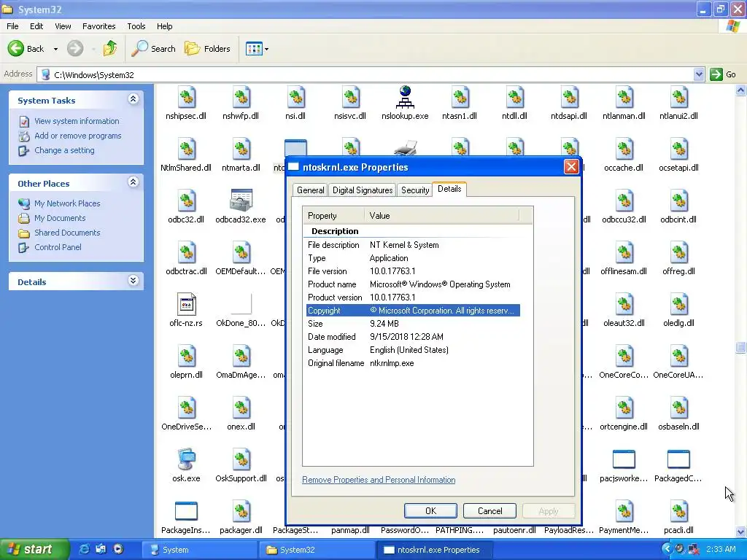Open the System32 taskbar button

317,550
